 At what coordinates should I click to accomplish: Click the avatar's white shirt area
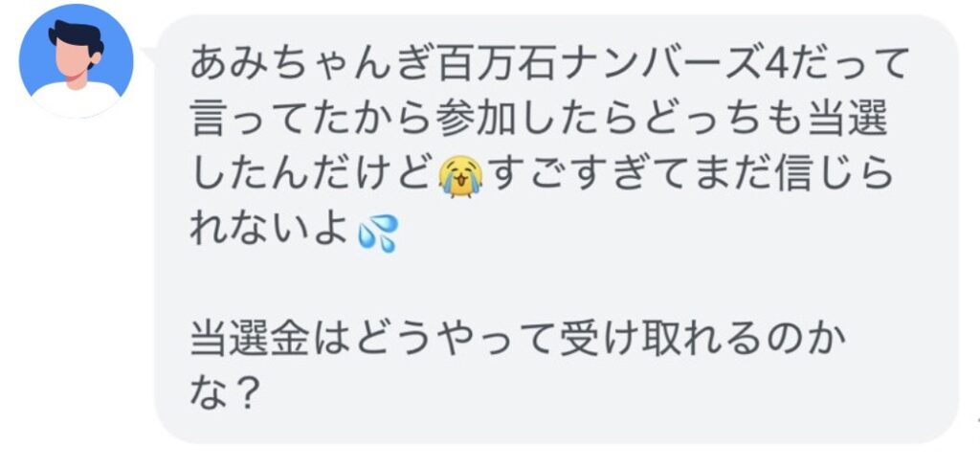coord(77,100)
